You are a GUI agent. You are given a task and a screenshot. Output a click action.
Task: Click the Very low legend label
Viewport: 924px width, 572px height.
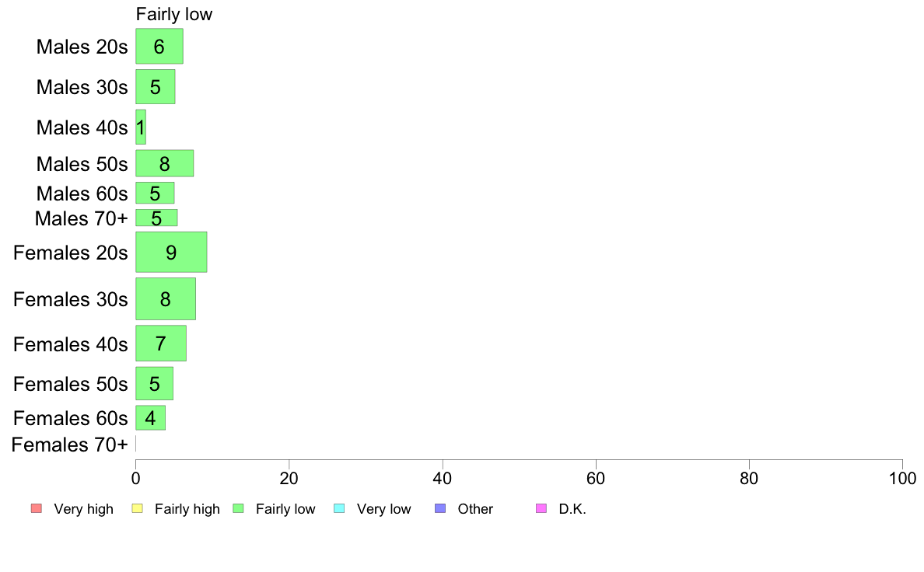click(383, 509)
